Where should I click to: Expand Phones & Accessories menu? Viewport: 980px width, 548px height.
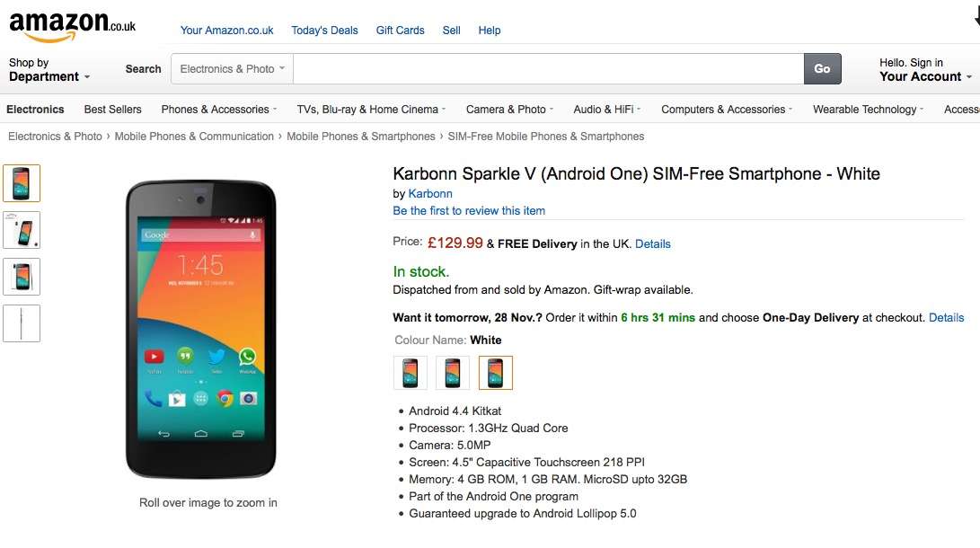pos(219,110)
